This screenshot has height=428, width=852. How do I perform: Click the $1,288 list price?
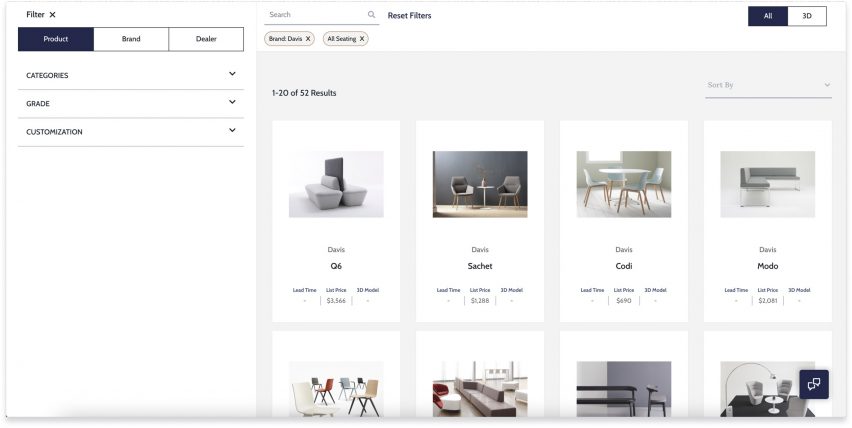tap(480, 300)
